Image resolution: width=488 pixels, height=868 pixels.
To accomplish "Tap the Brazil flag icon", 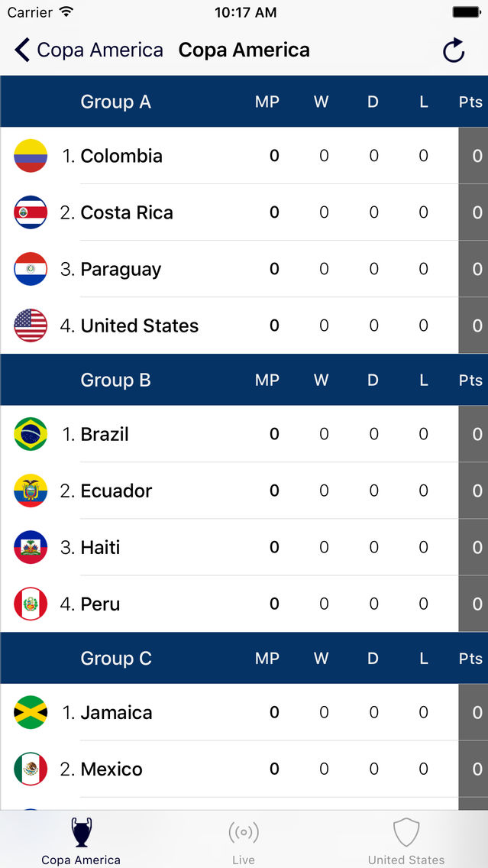I will [31, 434].
